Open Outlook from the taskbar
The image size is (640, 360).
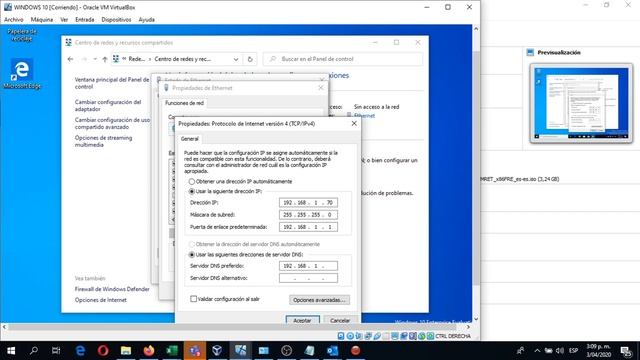(332, 351)
